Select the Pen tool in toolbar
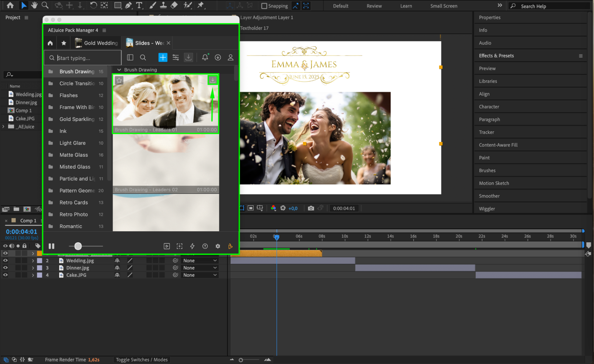Screen dimensions: 594x364 click(128, 5)
